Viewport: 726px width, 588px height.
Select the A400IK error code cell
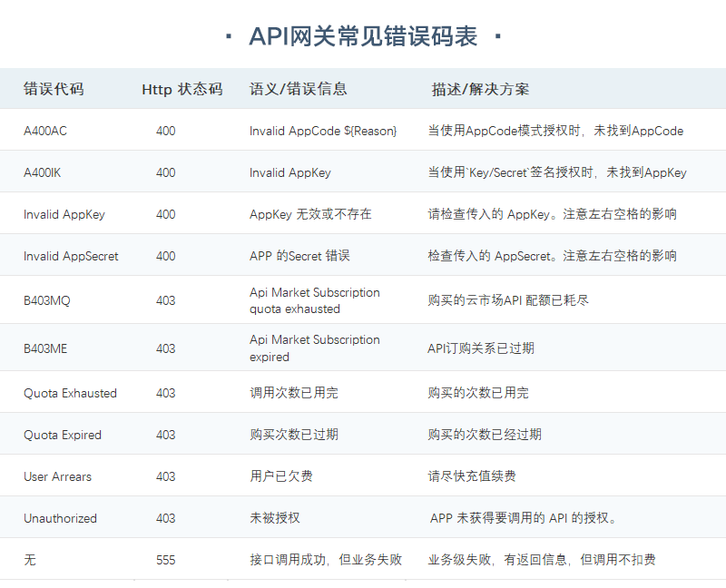43,172
